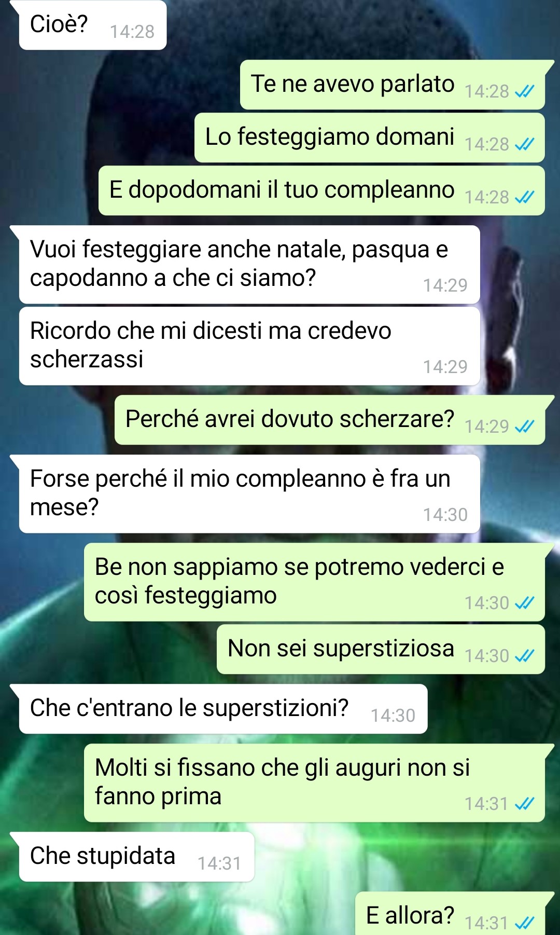The height and width of the screenshot is (935, 560).
Task: Tap the 'E allora?' message text
Action: point(410,916)
